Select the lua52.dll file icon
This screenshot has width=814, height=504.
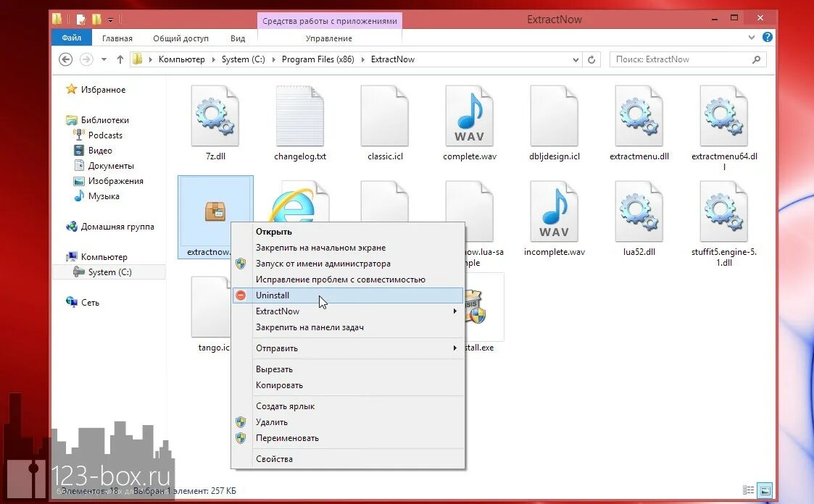tap(639, 211)
